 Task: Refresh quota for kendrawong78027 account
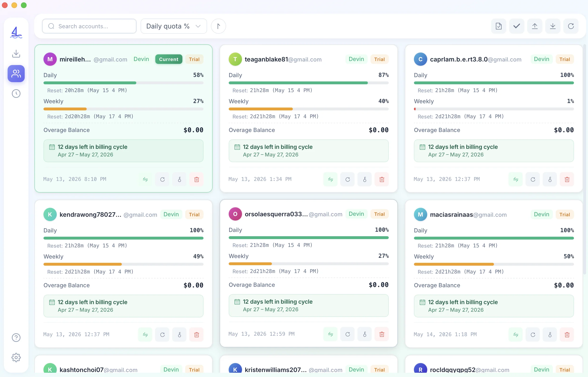pyautogui.click(x=162, y=335)
